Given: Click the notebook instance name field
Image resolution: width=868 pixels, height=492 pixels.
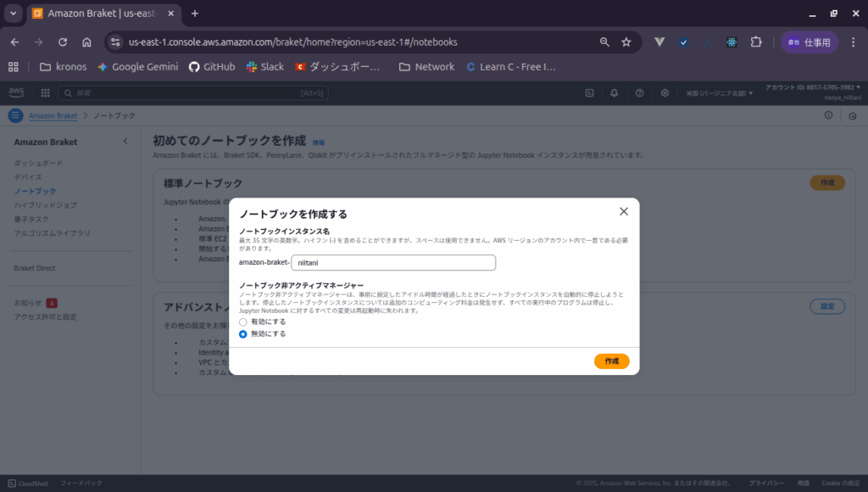Looking at the screenshot, I should point(393,263).
